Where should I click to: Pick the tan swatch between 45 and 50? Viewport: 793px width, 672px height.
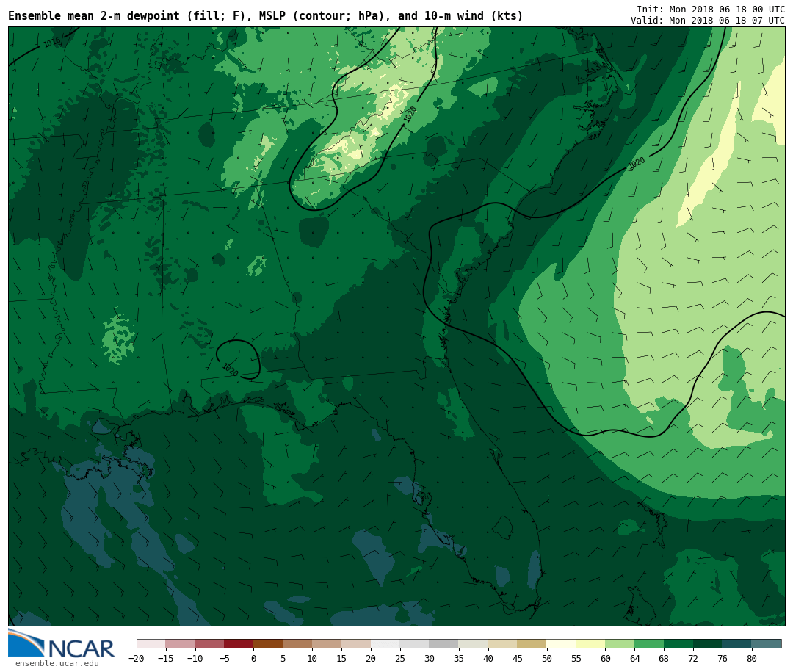532,644
